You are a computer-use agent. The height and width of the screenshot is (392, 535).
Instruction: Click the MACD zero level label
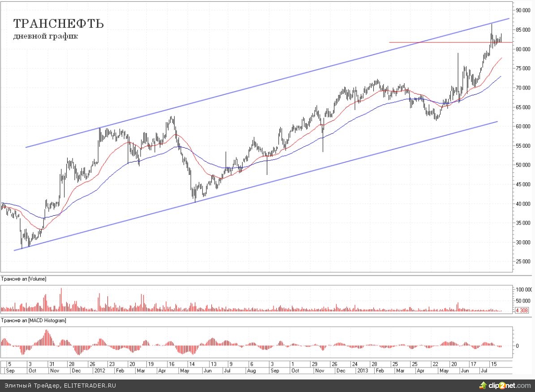click(518, 346)
